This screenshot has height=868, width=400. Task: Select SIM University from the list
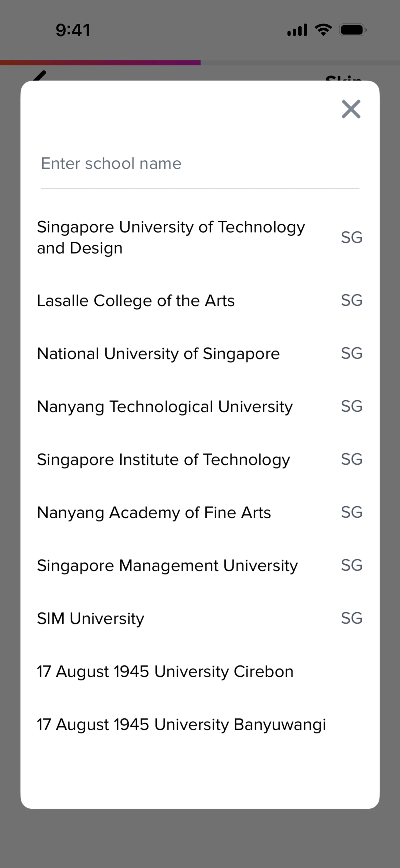tap(200, 618)
